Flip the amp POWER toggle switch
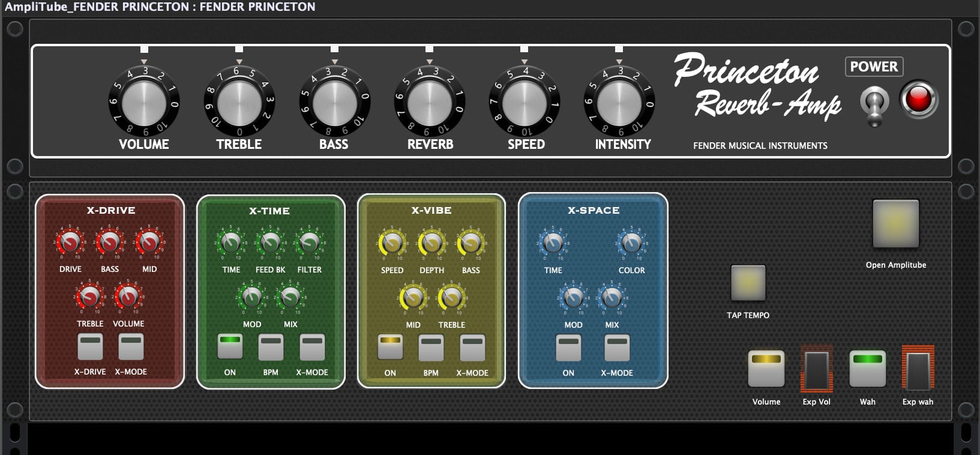980x455 pixels. (x=874, y=104)
